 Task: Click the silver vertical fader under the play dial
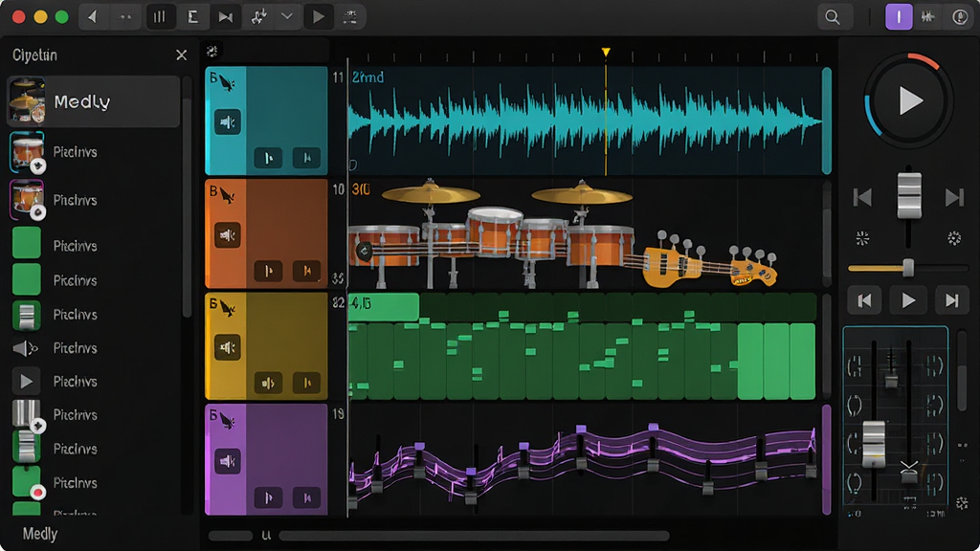(x=909, y=195)
